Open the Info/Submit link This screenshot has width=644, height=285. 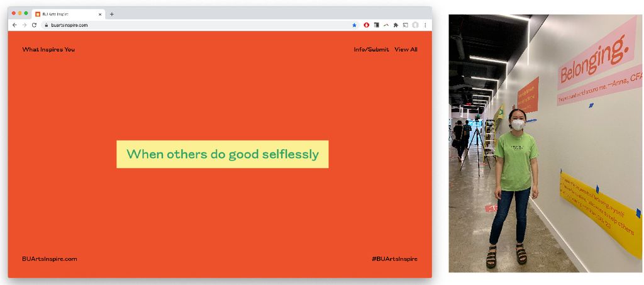[371, 50]
